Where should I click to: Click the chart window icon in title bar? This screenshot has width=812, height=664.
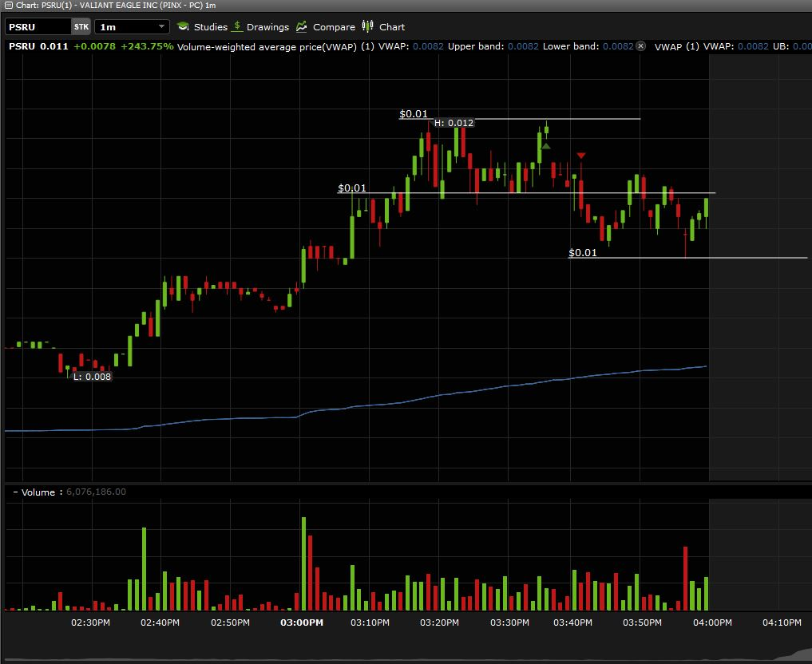click(8, 5)
